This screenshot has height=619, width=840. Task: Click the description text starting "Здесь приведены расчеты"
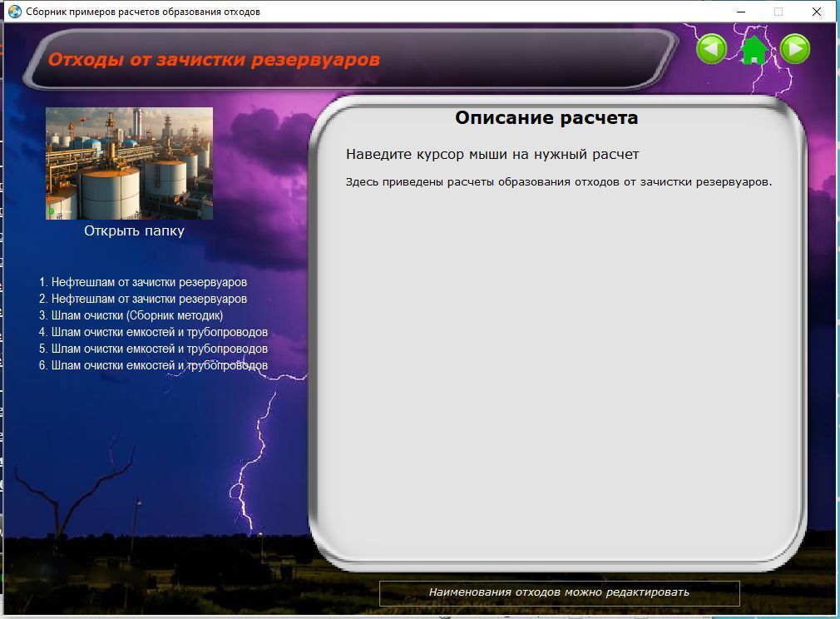click(559, 182)
